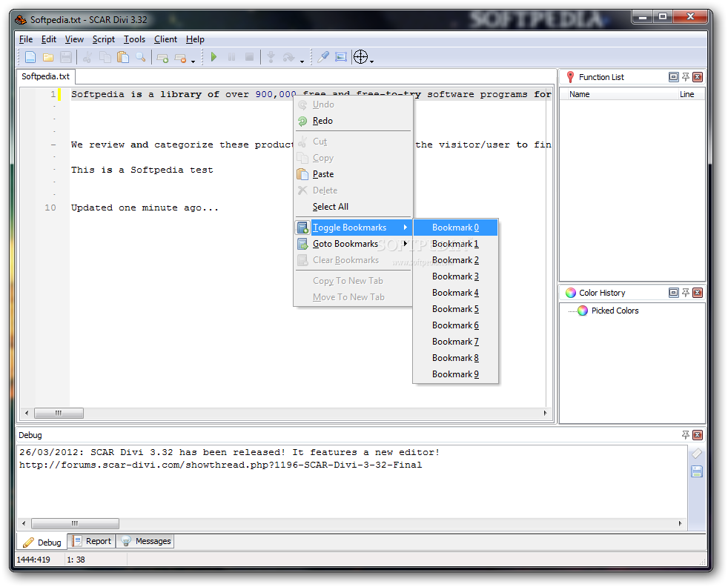Click the New script toolbar icon
Image resolution: width=728 pixels, height=587 pixels.
tap(30, 57)
